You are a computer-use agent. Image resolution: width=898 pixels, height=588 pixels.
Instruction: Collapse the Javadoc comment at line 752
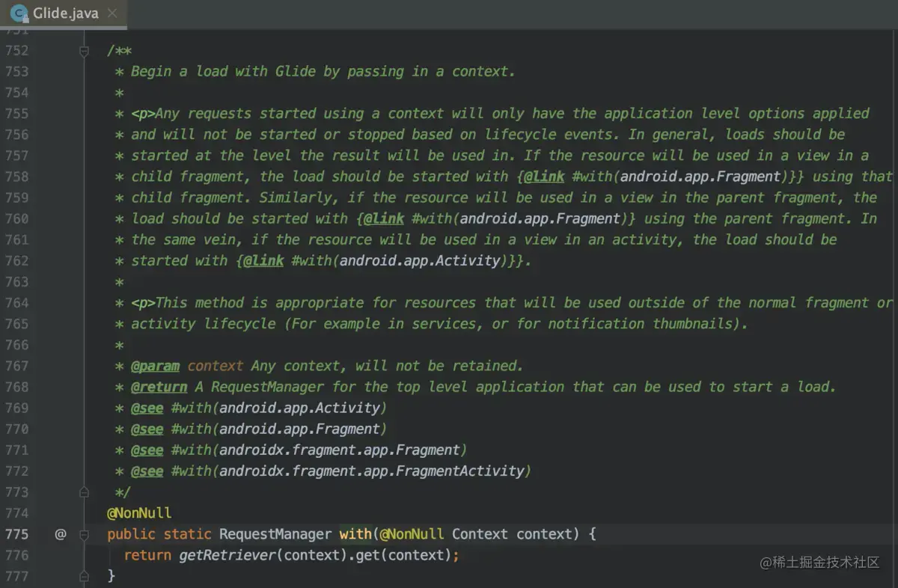point(84,51)
